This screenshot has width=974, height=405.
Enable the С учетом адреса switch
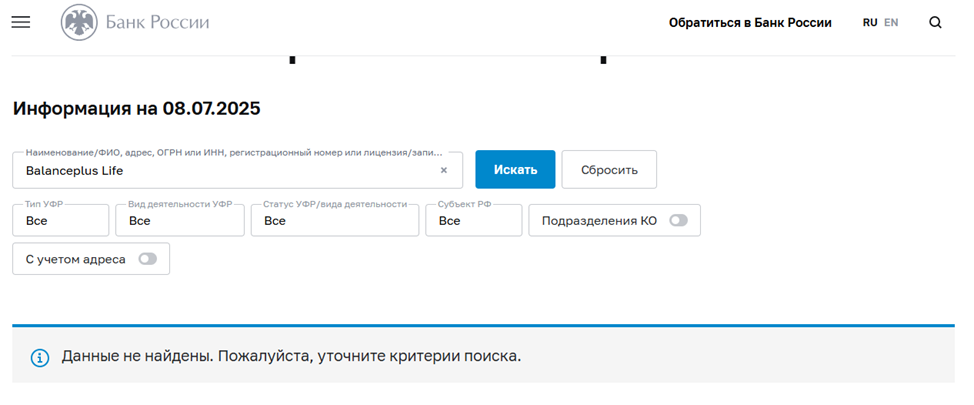coord(147,259)
